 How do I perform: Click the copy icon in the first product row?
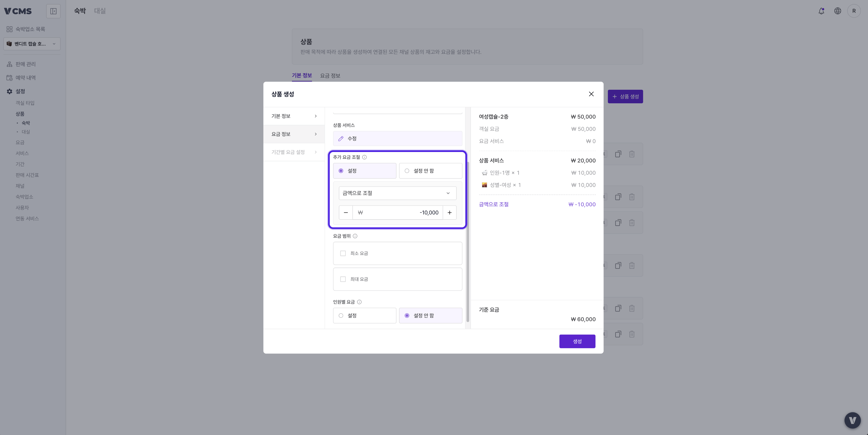(618, 154)
